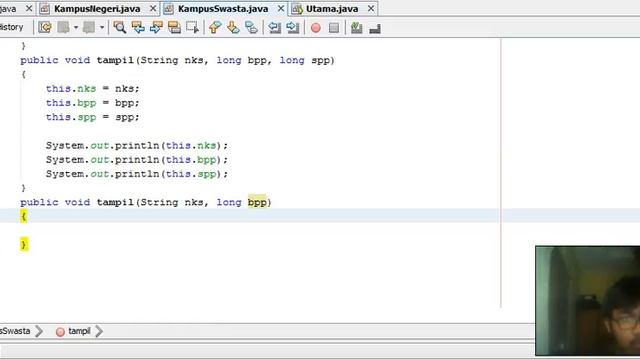Switch to KampusNegeri.java tab
The image size is (640, 360).
click(x=97, y=9)
